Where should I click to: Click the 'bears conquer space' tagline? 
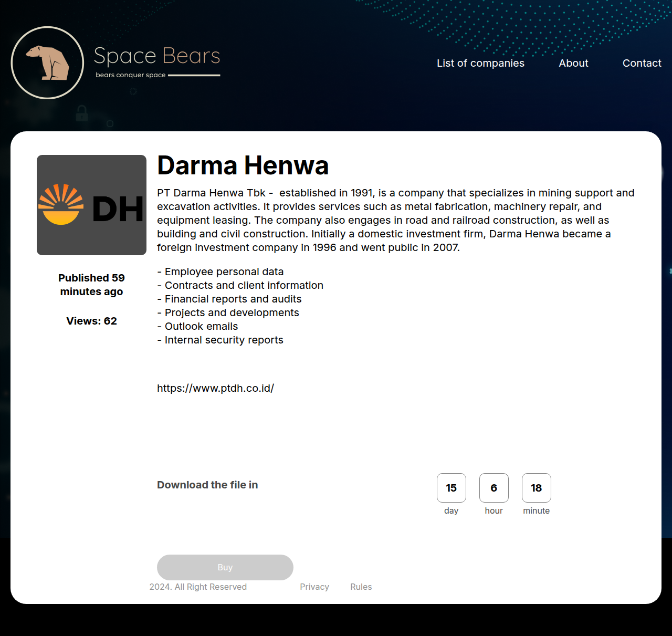[130, 75]
